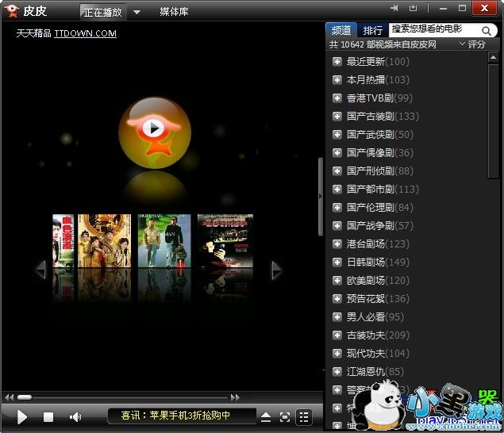Mute the volume speaker icon

coord(75,416)
